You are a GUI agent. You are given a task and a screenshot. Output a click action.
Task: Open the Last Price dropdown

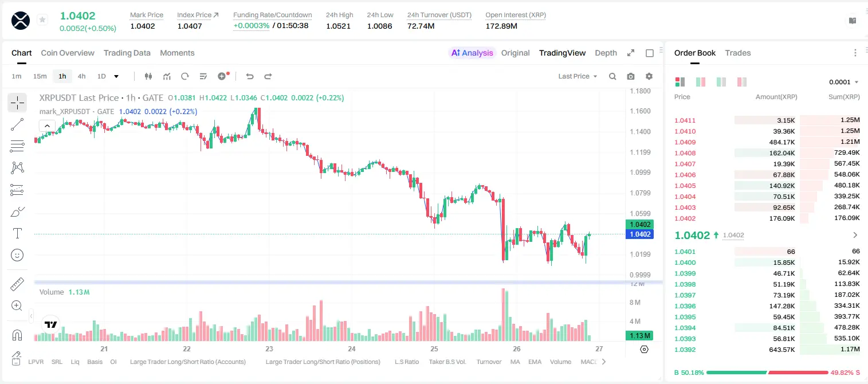pos(578,76)
